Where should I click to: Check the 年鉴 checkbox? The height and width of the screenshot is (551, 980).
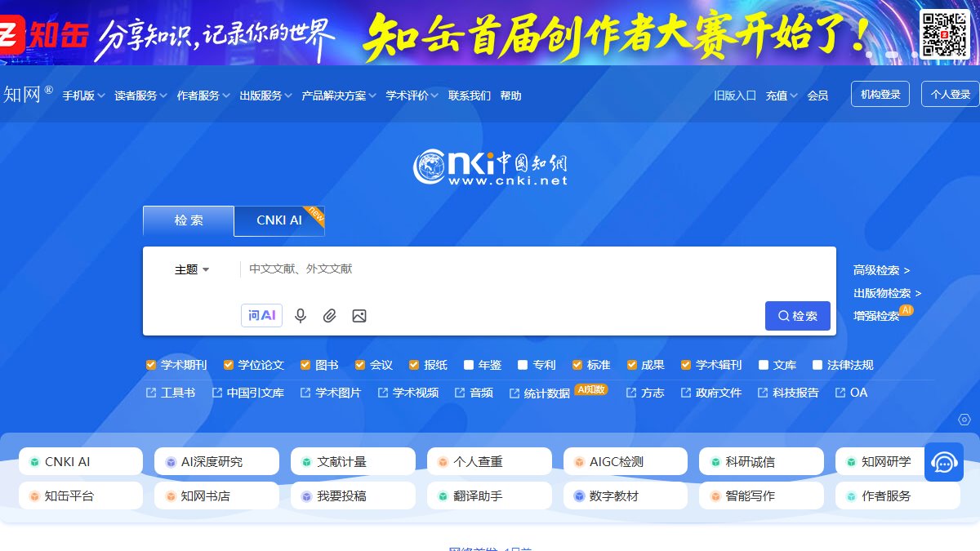[x=469, y=365]
